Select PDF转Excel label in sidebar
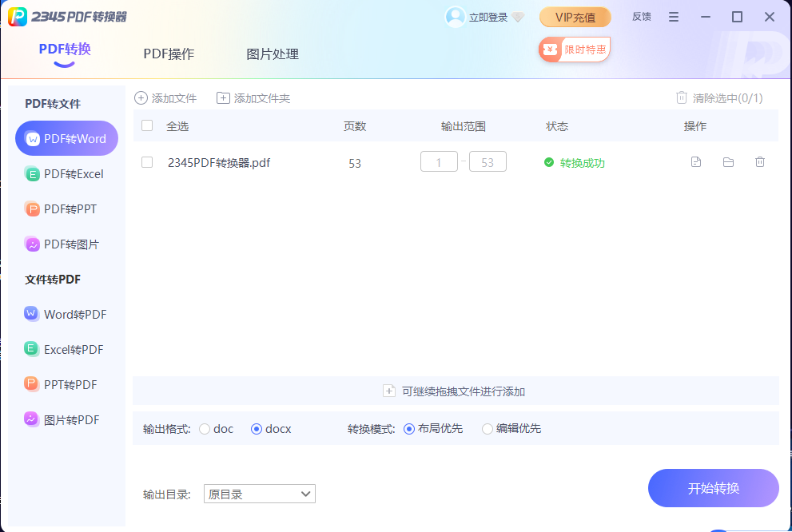This screenshot has height=532, width=792. (74, 174)
